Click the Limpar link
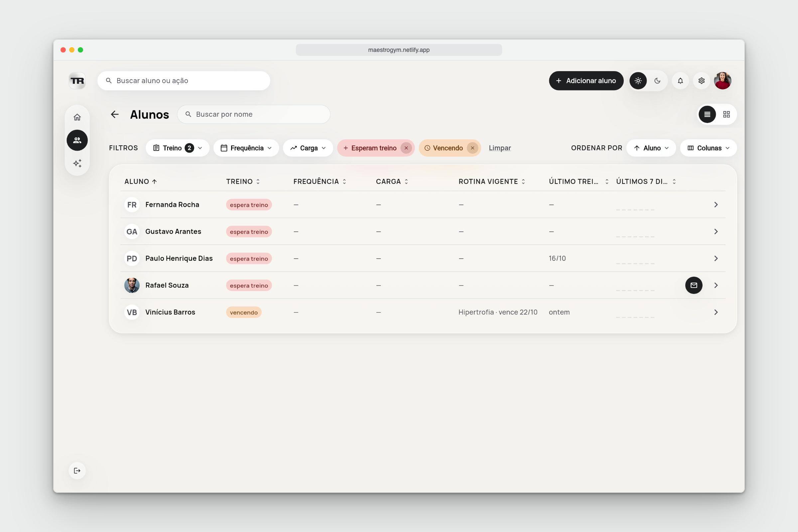This screenshot has width=798, height=532. 500,148
